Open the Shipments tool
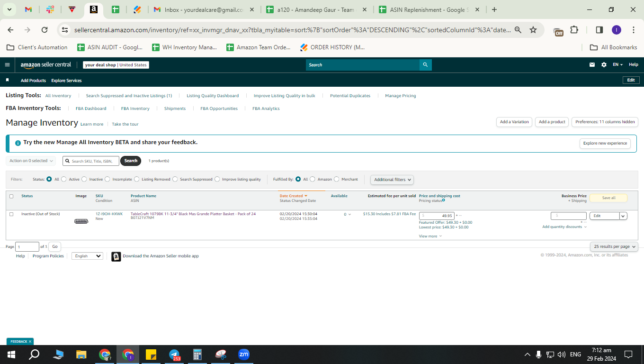The height and width of the screenshot is (364, 644). click(175, 109)
